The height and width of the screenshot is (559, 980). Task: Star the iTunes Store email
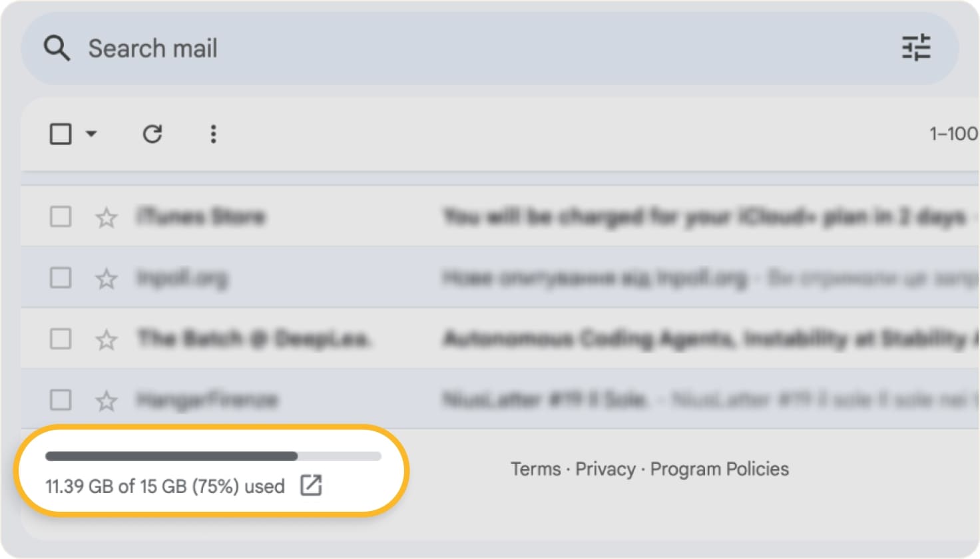107,216
